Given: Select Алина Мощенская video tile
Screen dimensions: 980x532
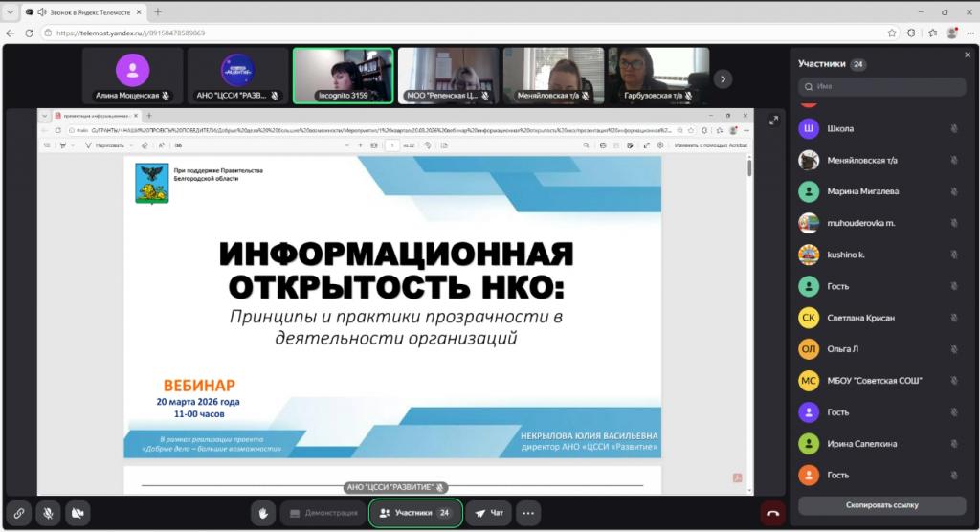Looking at the screenshot, I should coord(132,76).
